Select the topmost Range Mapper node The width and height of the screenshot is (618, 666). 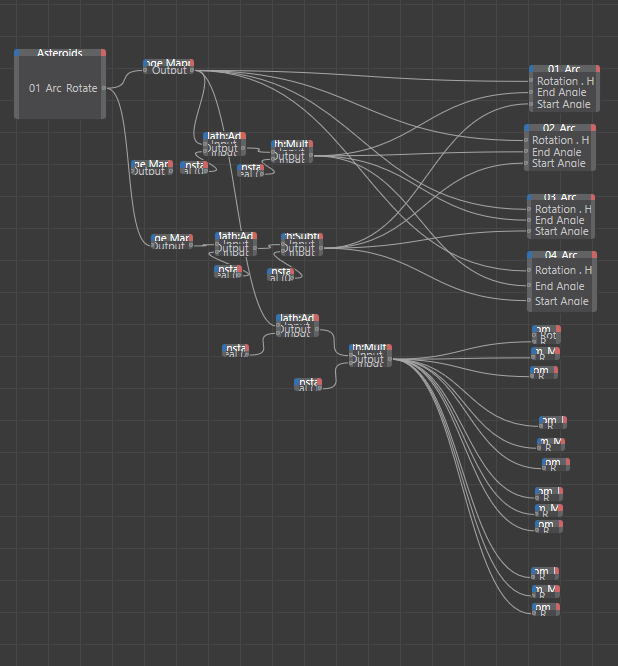[168, 63]
